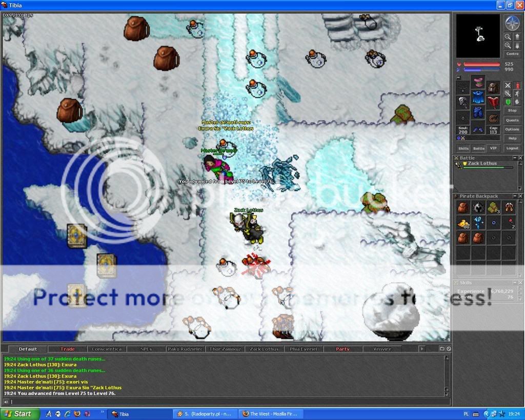Open the equipped backpack slot
The height and width of the screenshot is (420, 525).
tap(493, 88)
